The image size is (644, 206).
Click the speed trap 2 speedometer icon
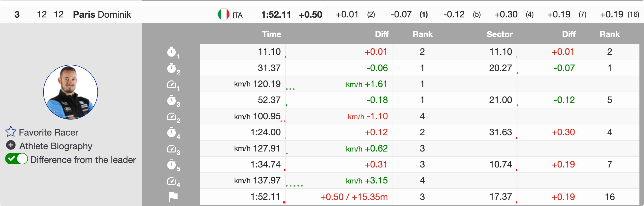[172, 117]
